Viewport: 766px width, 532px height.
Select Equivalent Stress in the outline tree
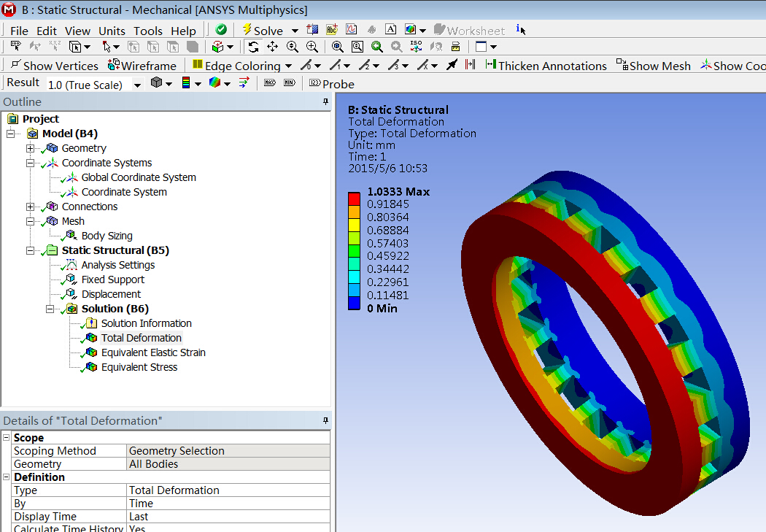139,367
